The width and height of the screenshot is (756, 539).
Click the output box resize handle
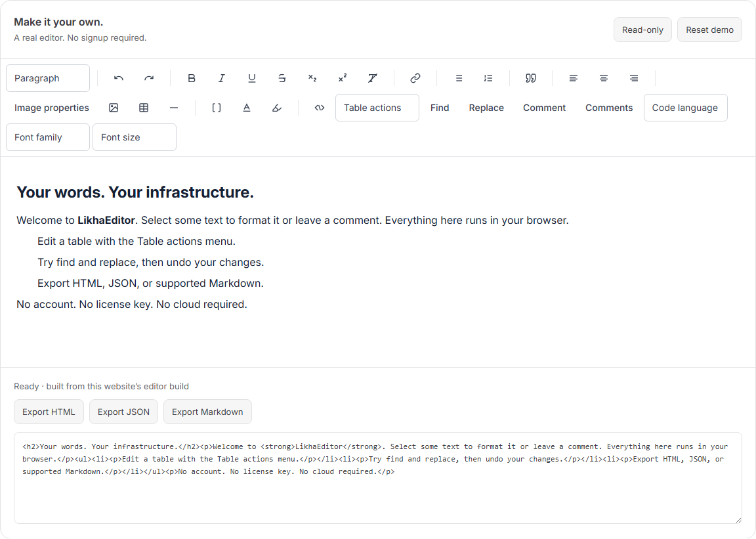738,520
